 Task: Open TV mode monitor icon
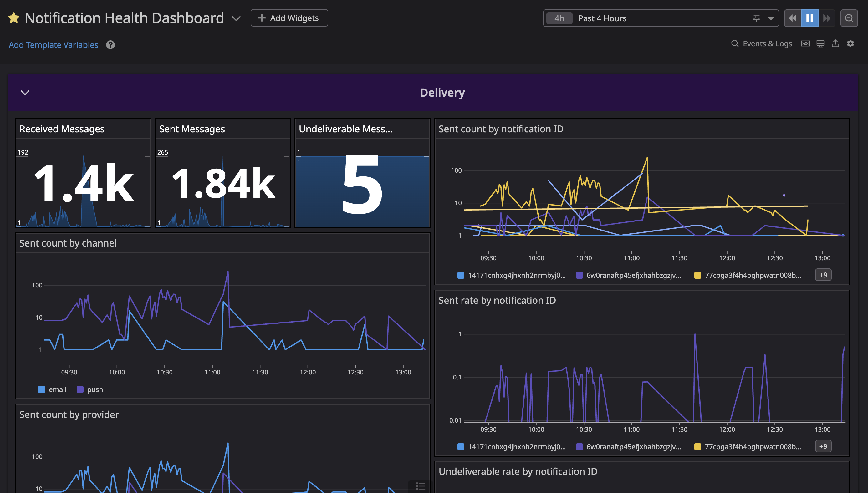click(820, 44)
